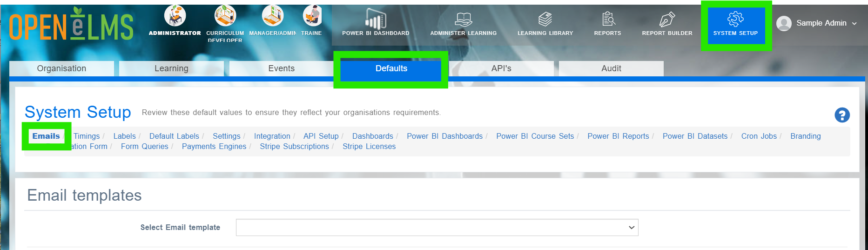Viewport: 868px width, 250px height.
Task: Switch to the Events tab
Action: tap(282, 68)
